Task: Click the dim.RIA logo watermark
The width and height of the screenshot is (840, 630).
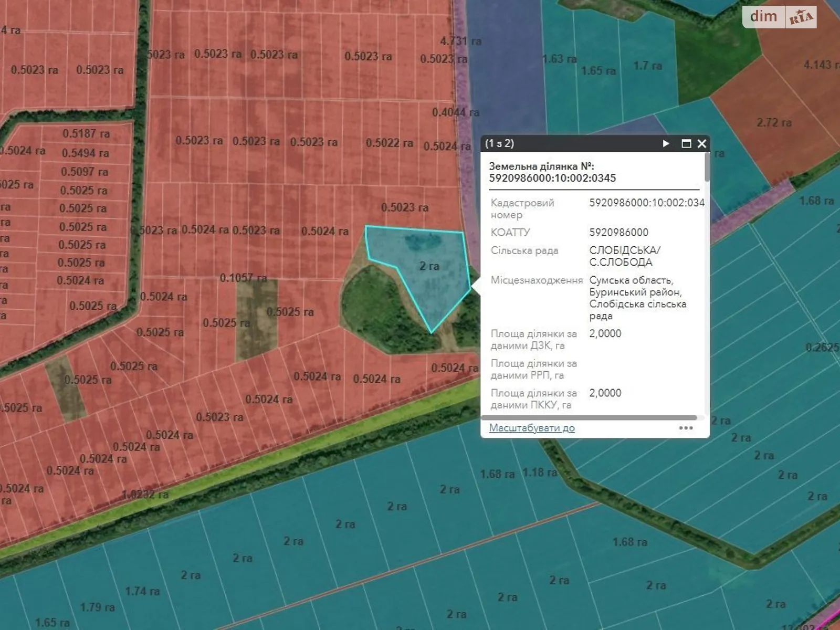Action: point(779,17)
